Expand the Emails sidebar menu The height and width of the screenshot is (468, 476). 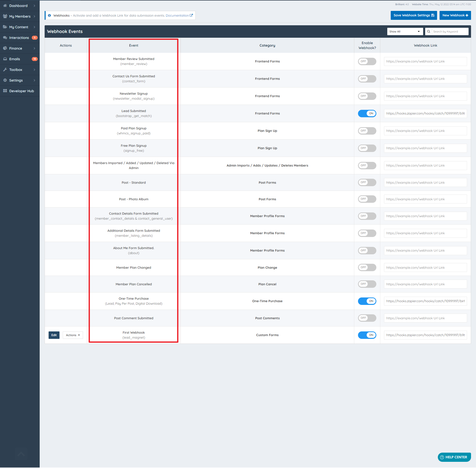click(15, 59)
